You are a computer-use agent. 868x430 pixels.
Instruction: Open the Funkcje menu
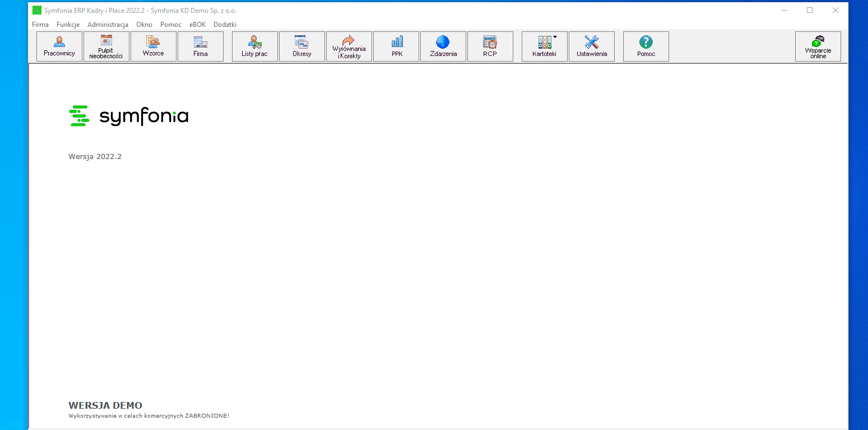pyautogui.click(x=68, y=25)
